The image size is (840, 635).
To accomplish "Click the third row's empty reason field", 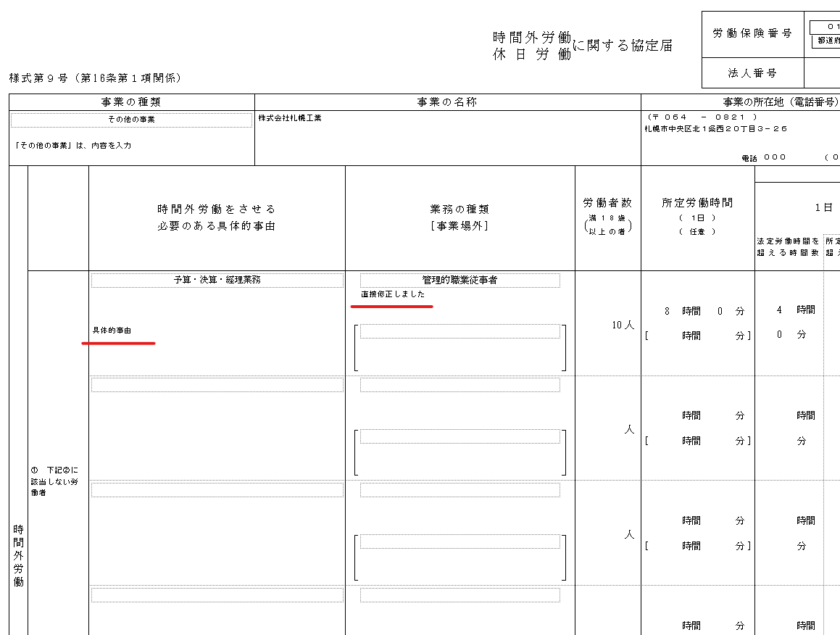I will pyautogui.click(x=217, y=491).
